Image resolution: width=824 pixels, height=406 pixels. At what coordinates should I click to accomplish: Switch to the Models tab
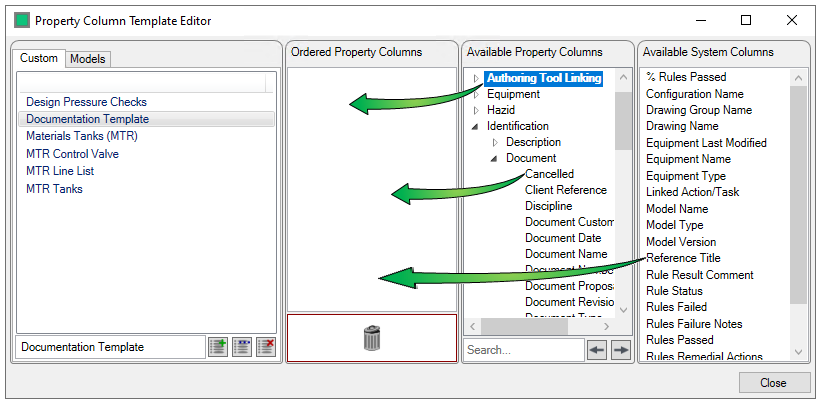click(x=88, y=59)
